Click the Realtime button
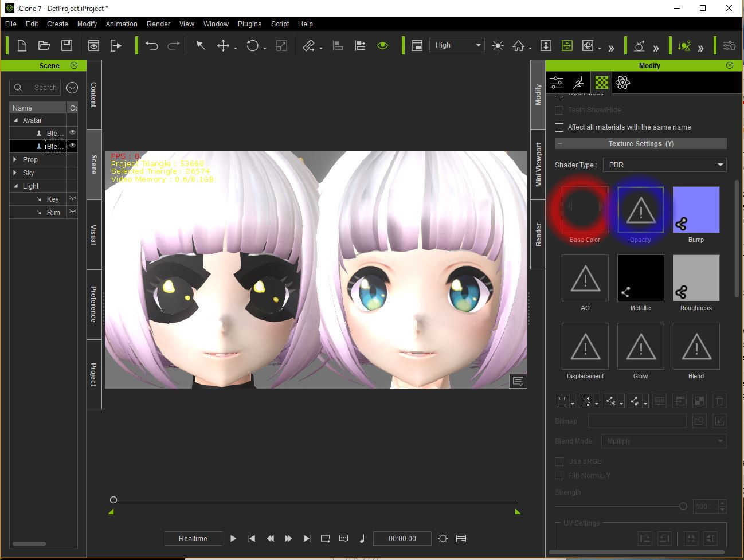This screenshot has width=744, height=560. click(193, 539)
